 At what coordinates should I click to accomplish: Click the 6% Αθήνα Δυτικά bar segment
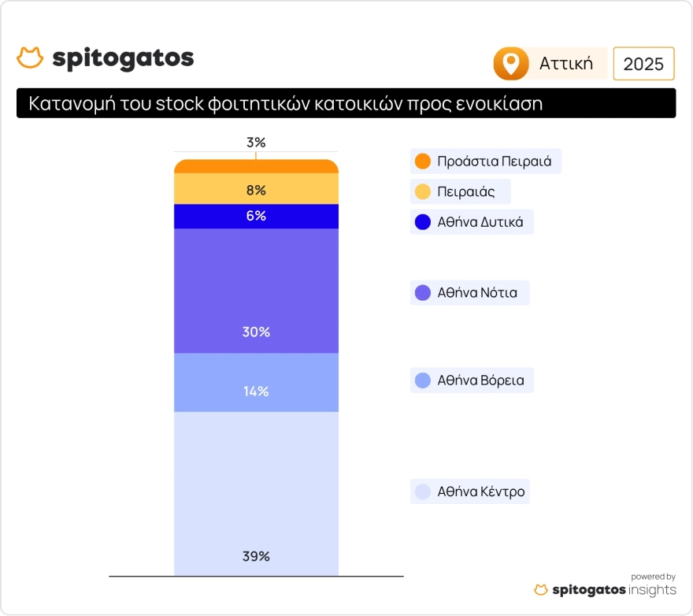tap(256, 216)
